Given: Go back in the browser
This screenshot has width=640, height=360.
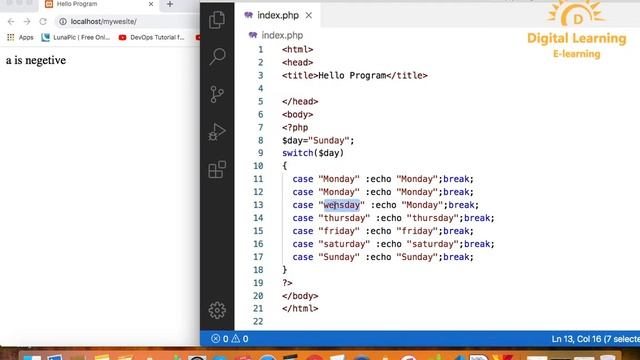Looking at the screenshot, I should (11, 22).
